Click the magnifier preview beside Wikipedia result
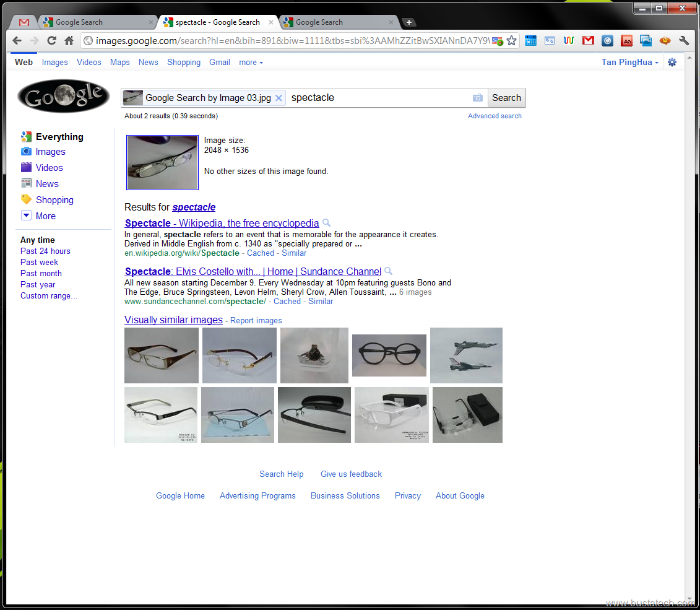Image resolution: width=700 pixels, height=610 pixels. point(326,222)
